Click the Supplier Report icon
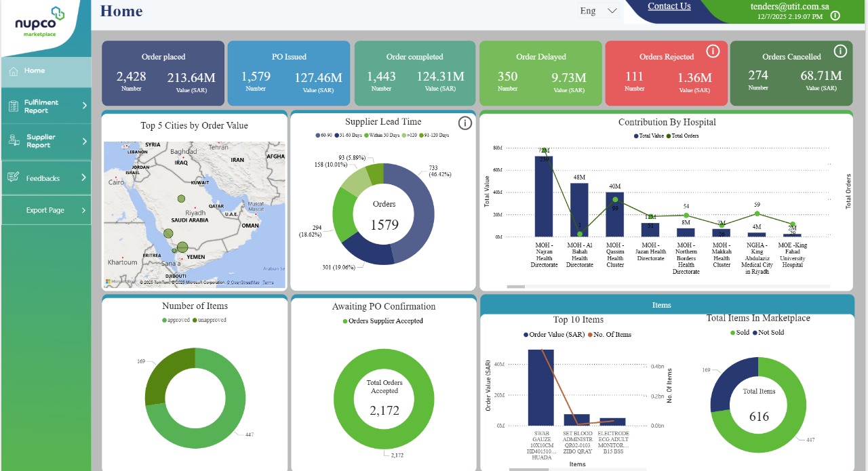 [x=14, y=140]
